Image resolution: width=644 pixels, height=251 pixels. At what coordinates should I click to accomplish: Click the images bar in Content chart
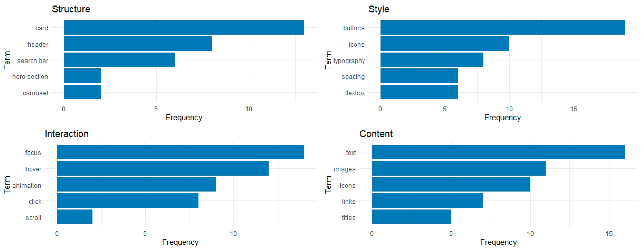(x=459, y=168)
